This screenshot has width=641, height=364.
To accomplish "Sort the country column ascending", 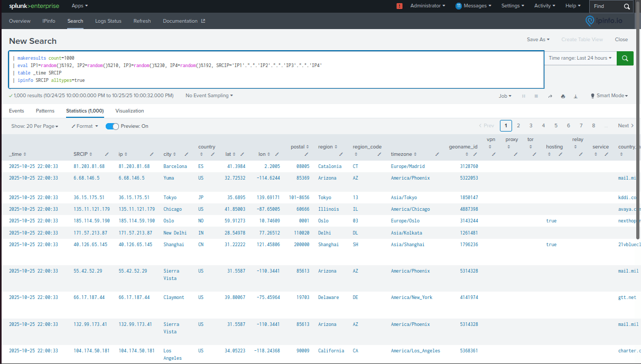I will (x=202, y=154).
